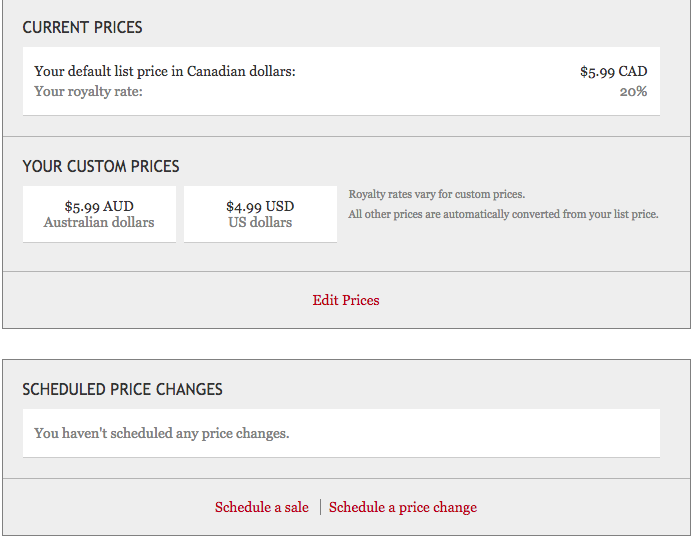The height and width of the screenshot is (539, 691).
Task: Click the US dollars currency label
Action: pyautogui.click(x=260, y=222)
